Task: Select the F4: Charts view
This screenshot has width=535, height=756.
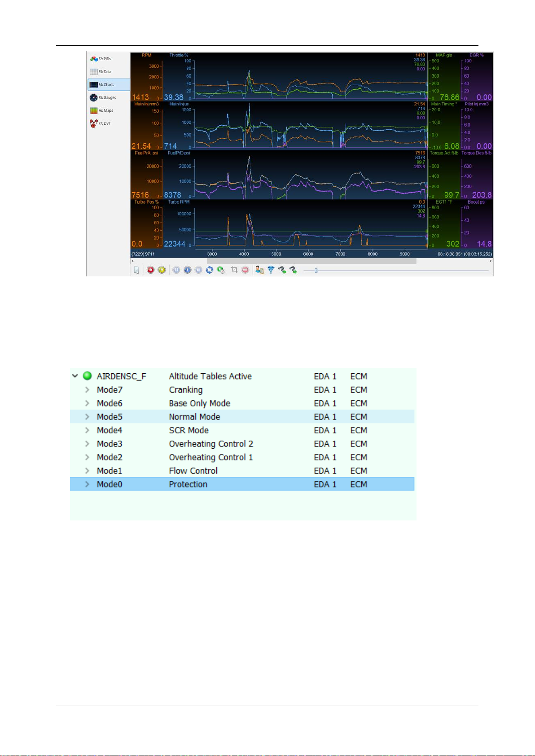Action: 109,84
